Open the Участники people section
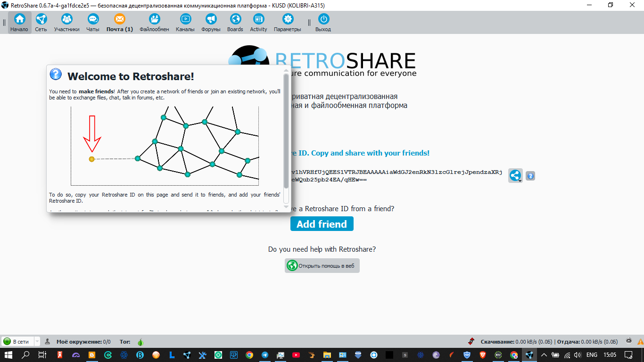644x362 pixels. 67,23
